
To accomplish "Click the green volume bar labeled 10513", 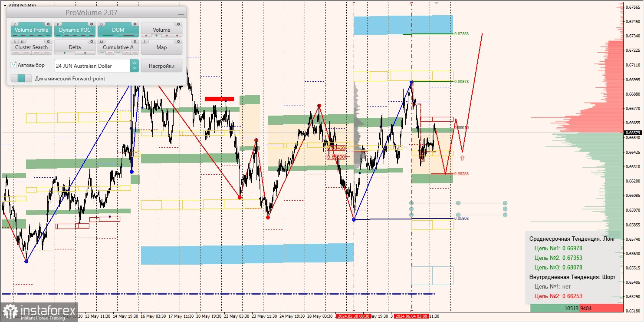I will tap(555, 308).
